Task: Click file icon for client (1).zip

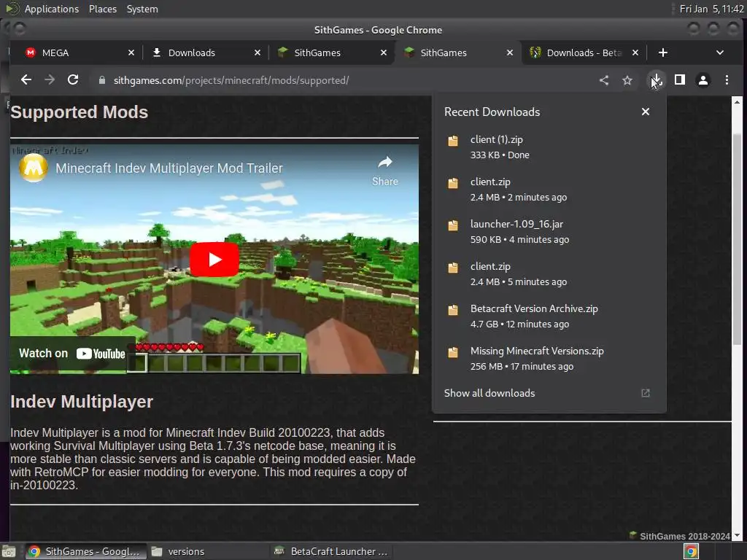Action: tap(452, 141)
